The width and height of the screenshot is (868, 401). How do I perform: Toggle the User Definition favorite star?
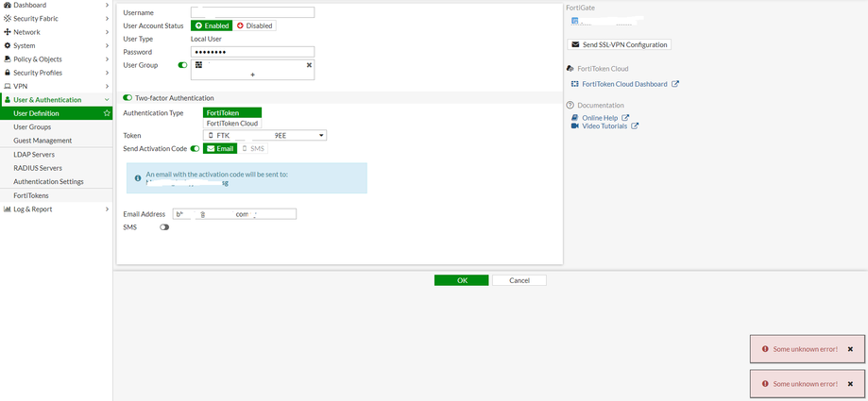[x=107, y=113]
